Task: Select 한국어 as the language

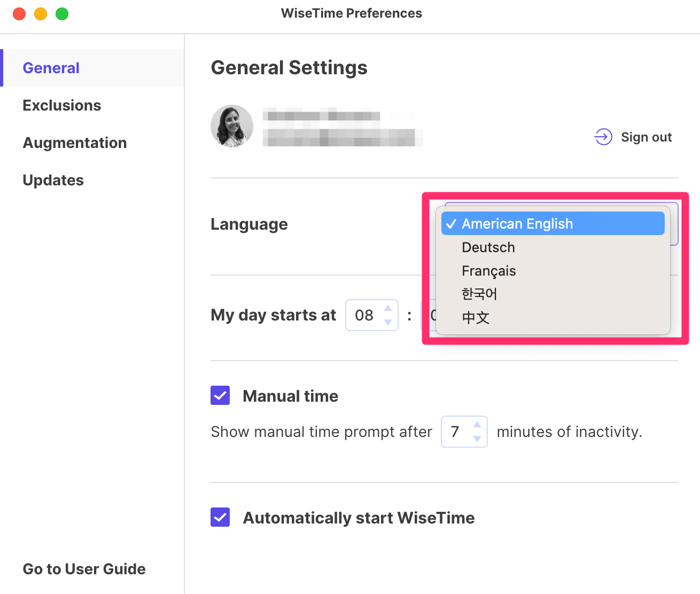Action: (x=553, y=294)
